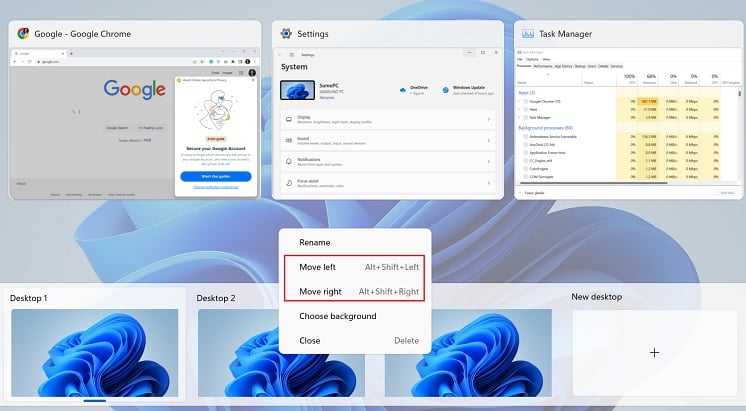The width and height of the screenshot is (746, 411).
Task: Expand the Display row chevron in Settings
Action: 489,119
